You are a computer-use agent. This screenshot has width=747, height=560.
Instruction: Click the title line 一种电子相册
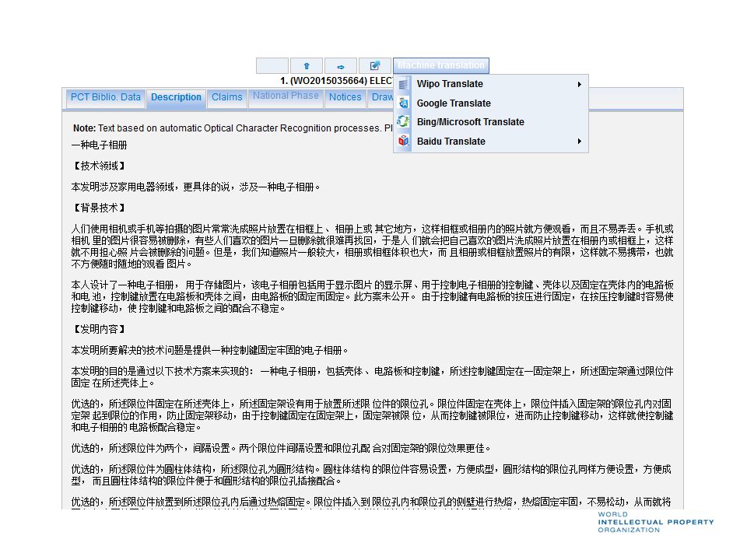coord(99,145)
